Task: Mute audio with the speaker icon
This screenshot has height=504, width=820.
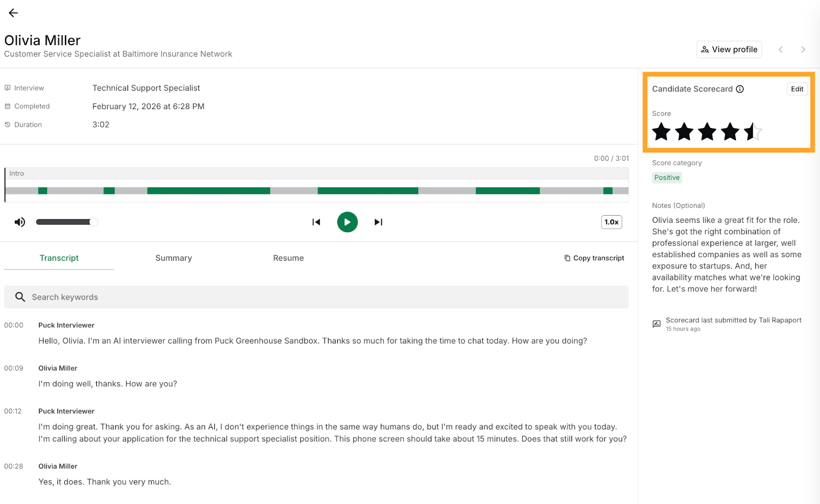Action: pyautogui.click(x=20, y=222)
